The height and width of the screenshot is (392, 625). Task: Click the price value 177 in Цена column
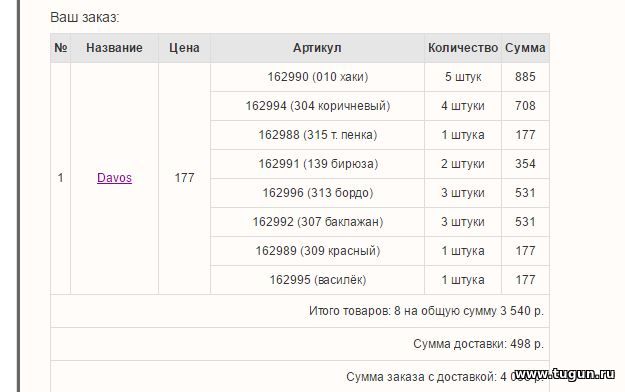[184, 178]
